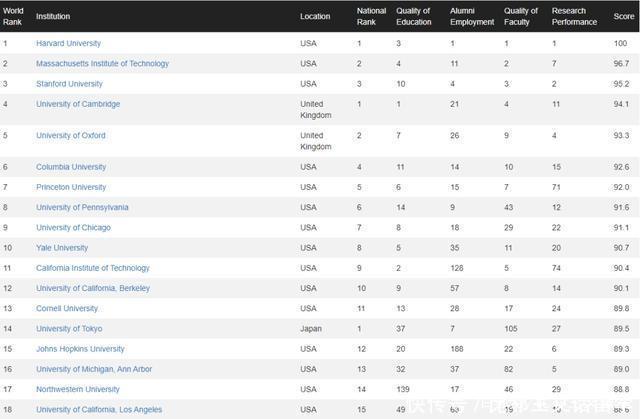Click the University of Tokyo link

point(69,328)
